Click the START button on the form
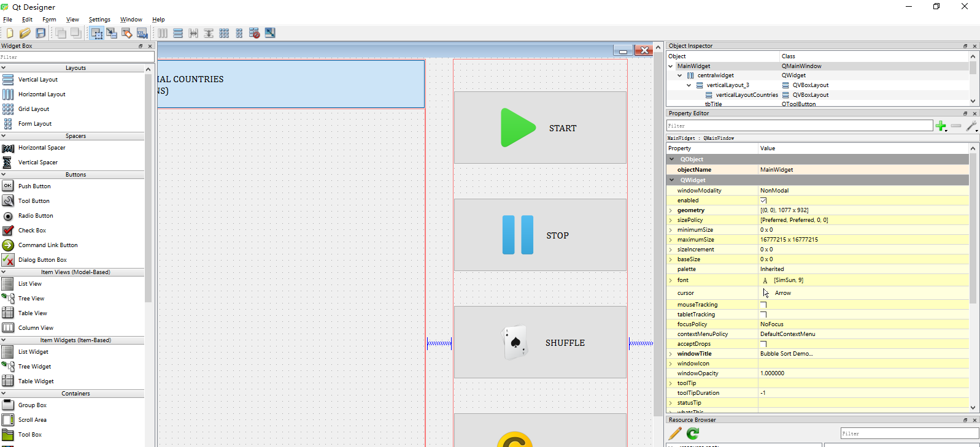Viewport: 980px width, 447px height. (540, 128)
